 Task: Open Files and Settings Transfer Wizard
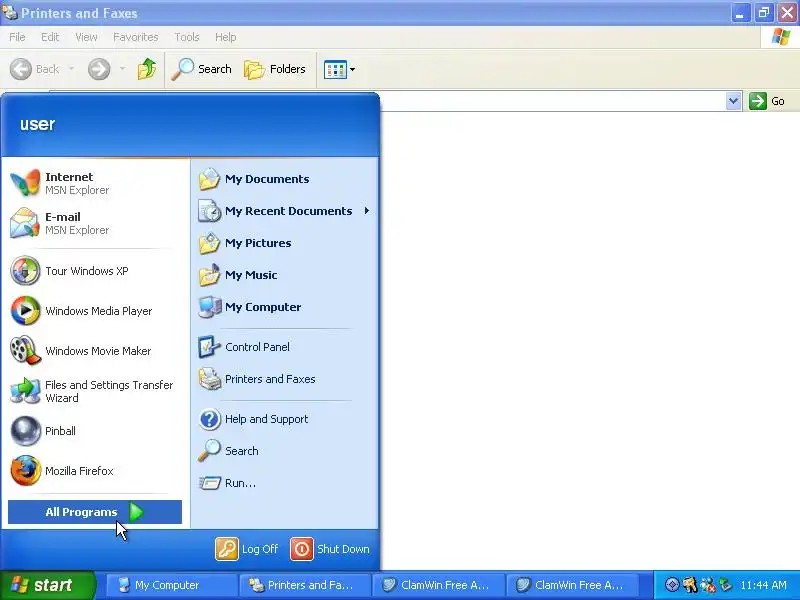[x=94, y=391]
